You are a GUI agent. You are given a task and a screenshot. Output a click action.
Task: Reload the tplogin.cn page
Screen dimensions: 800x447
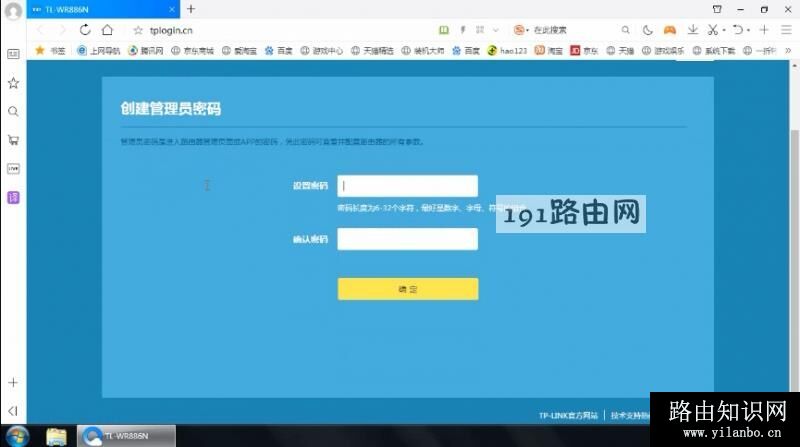[x=85, y=30]
